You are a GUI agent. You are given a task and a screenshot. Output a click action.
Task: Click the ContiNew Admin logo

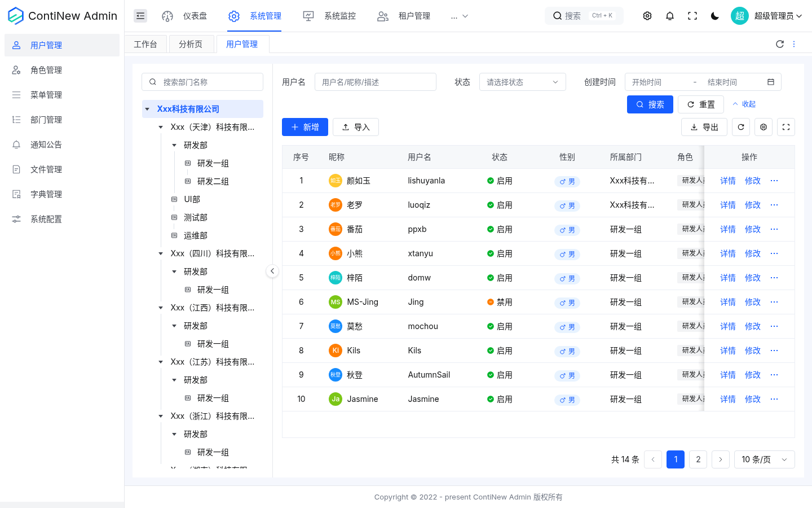(x=63, y=16)
